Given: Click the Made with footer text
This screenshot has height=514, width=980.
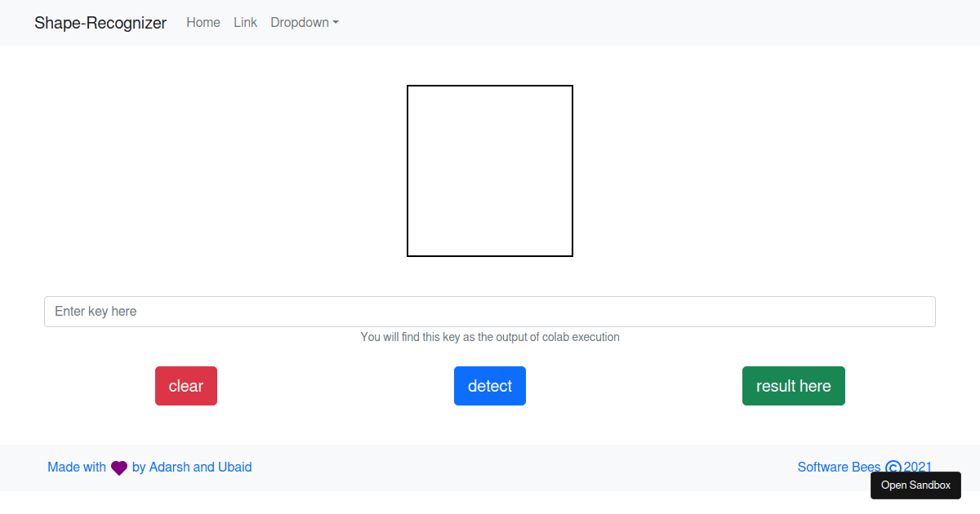Looking at the screenshot, I should click(76, 467).
